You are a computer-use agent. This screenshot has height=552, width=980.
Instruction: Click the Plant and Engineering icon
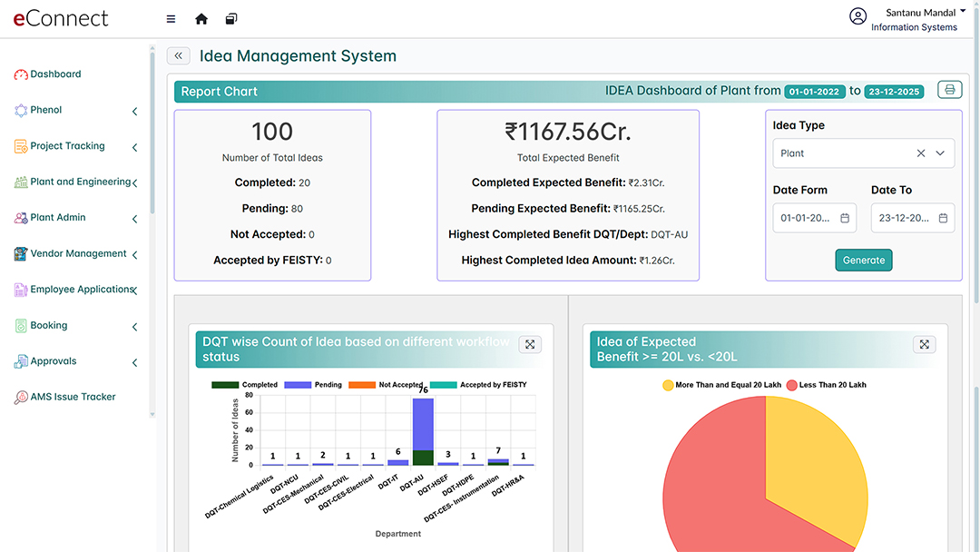click(21, 182)
